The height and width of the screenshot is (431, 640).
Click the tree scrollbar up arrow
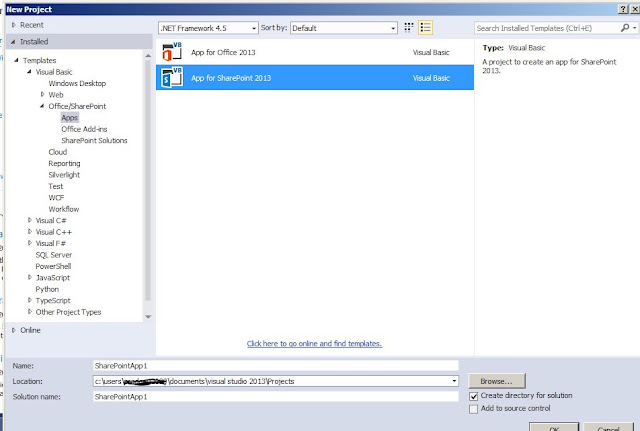148,55
